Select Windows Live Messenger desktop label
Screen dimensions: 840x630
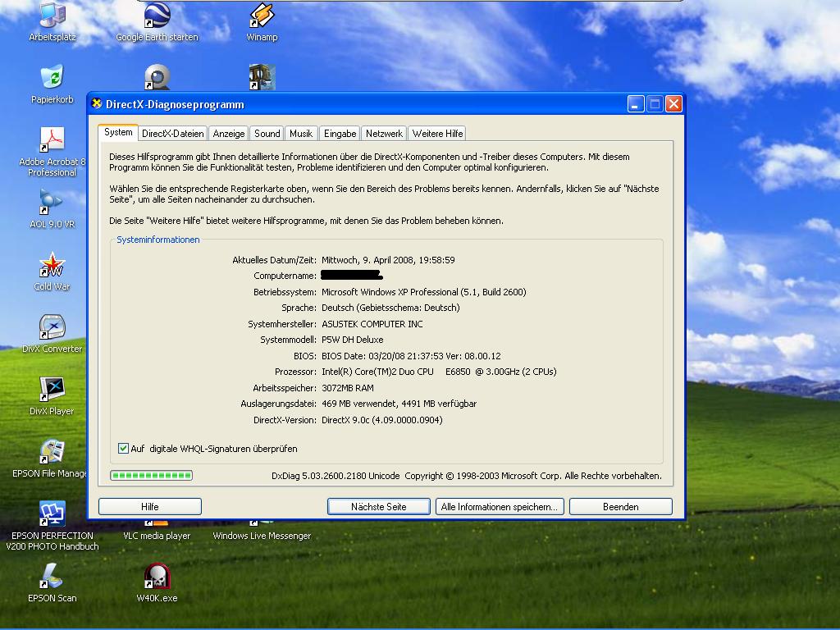click(262, 536)
